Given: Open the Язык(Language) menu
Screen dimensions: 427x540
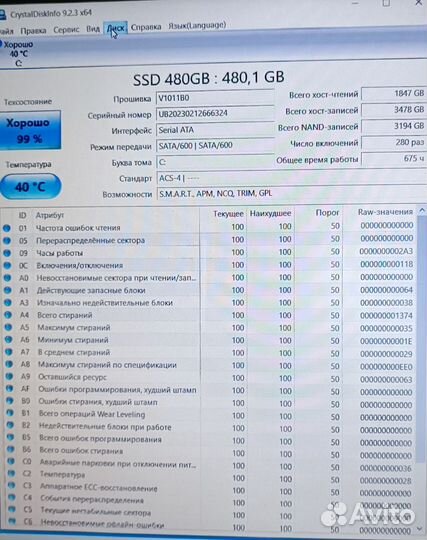Looking at the screenshot, I should (x=197, y=25).
